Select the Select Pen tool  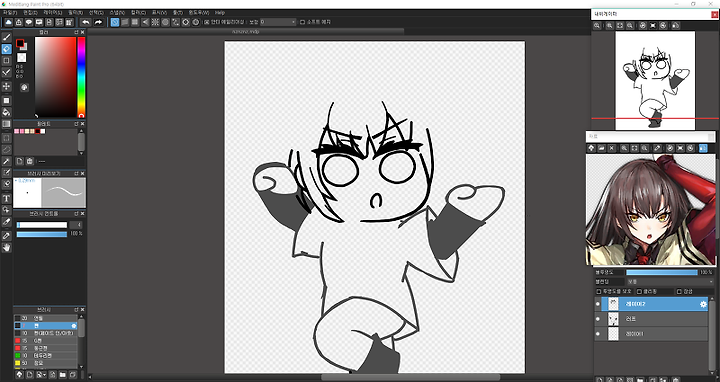point(6,173)
